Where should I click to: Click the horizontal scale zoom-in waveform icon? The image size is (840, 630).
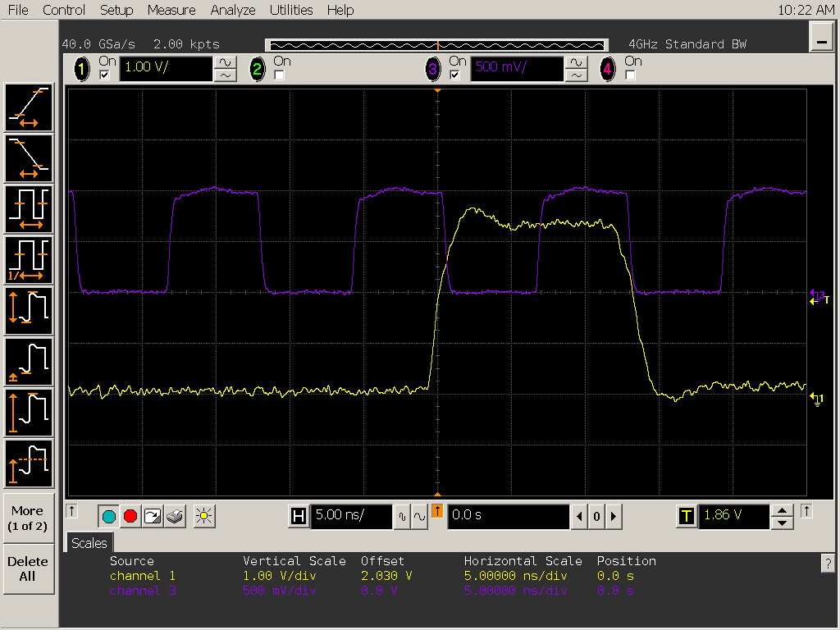(419, 517)
